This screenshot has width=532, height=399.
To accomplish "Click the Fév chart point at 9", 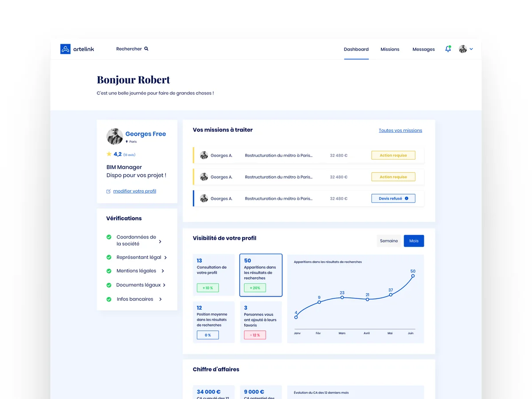I will pos(319,302).
